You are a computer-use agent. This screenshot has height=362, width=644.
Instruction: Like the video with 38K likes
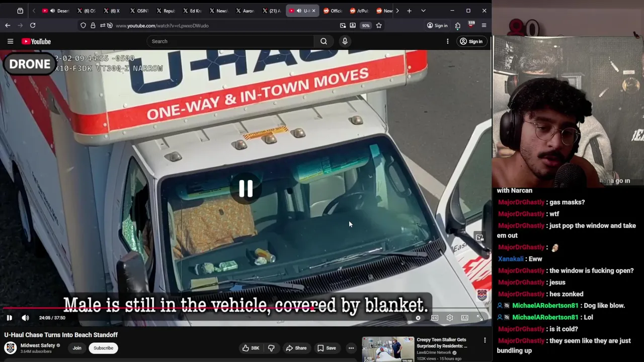tap(251, 348)
